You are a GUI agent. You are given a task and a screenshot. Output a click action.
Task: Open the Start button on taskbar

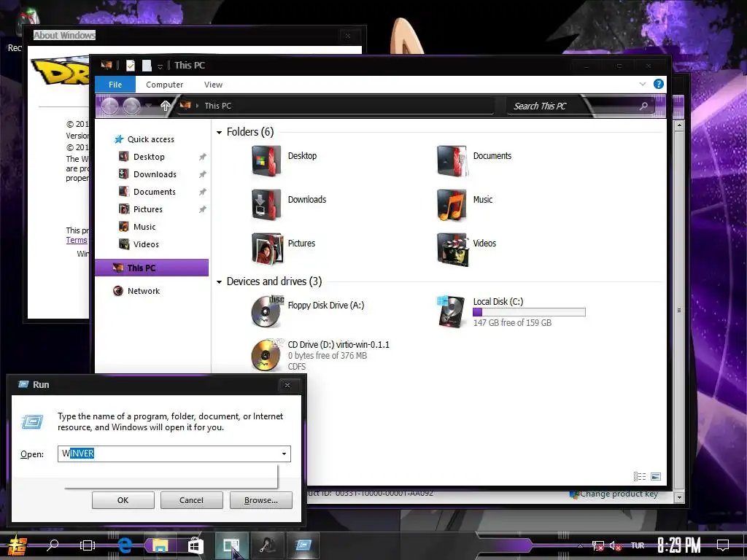click(17, 545)
